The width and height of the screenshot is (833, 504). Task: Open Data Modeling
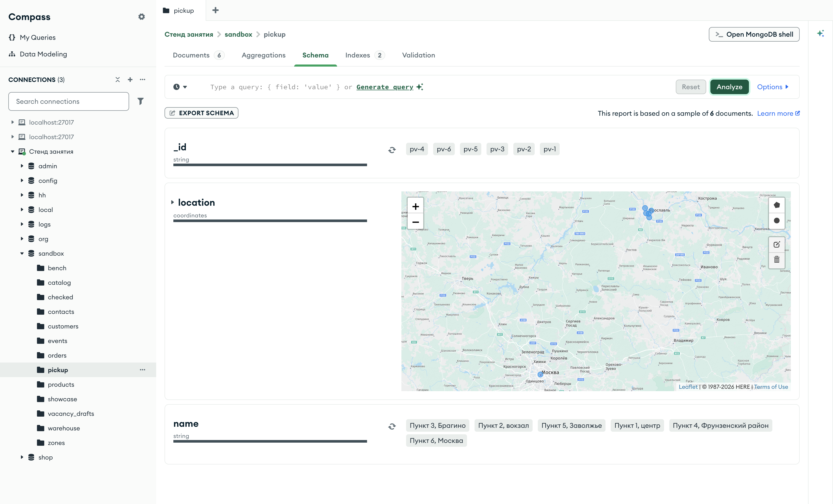click(x=38, y=54)
